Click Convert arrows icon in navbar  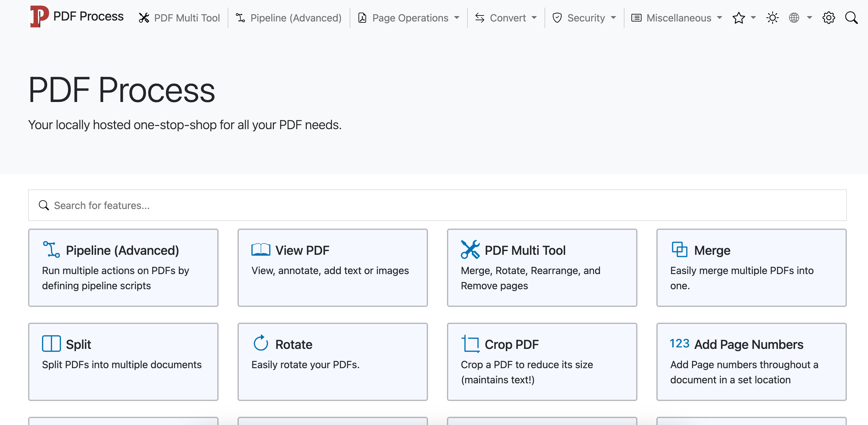click(x=479, y=18)
